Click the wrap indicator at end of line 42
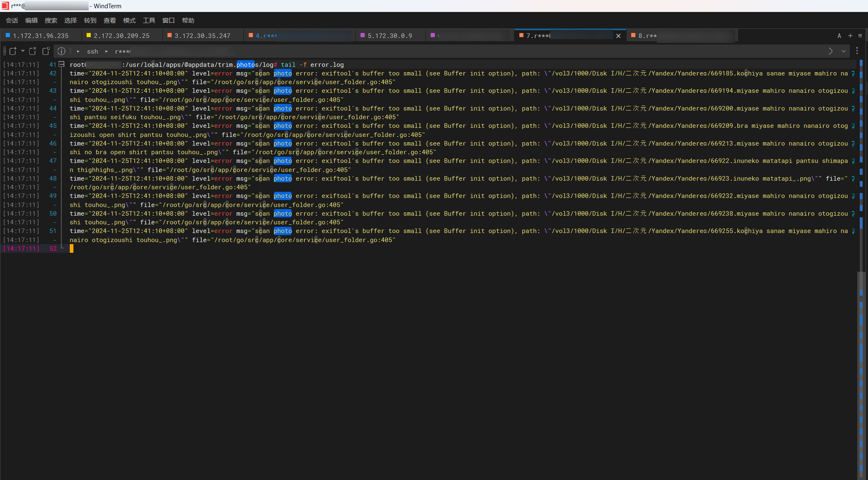868x480 pixels. [x=853, y=73]
